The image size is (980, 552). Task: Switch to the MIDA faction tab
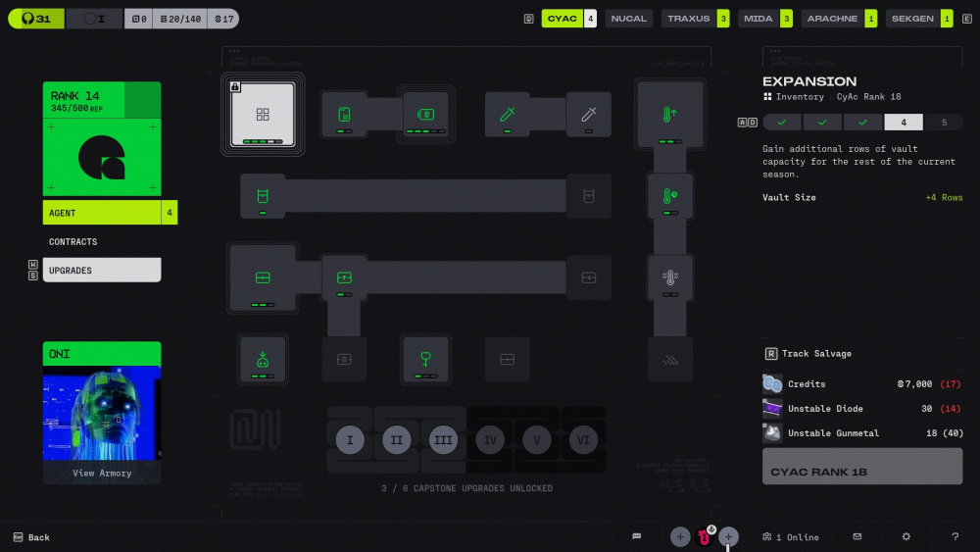pyautogui.click(x=765, y=19)
